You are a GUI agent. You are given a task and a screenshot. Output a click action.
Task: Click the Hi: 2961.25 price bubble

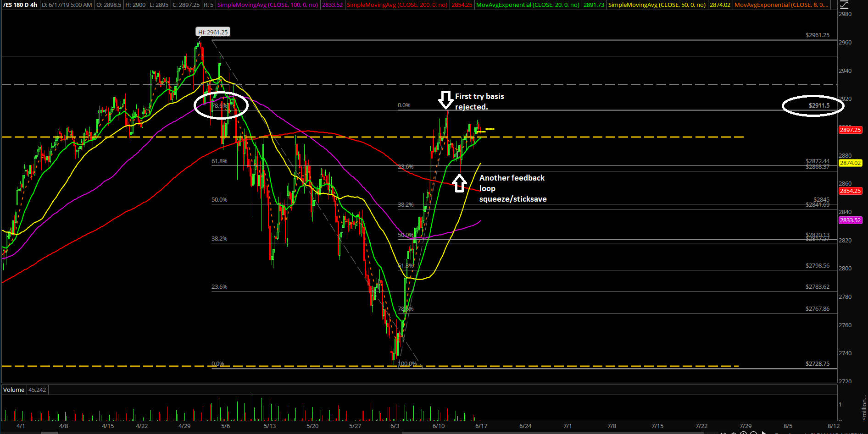pyautogui.click(x=213, y=32)
